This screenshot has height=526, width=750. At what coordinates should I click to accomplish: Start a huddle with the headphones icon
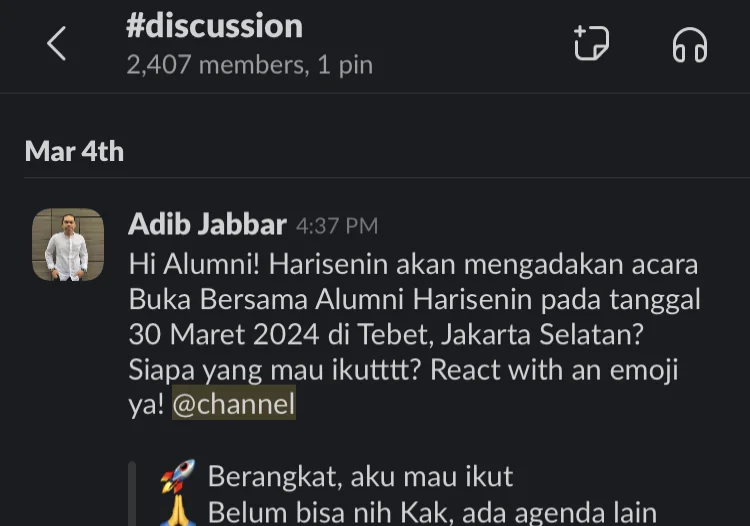[x=690, y=44]
